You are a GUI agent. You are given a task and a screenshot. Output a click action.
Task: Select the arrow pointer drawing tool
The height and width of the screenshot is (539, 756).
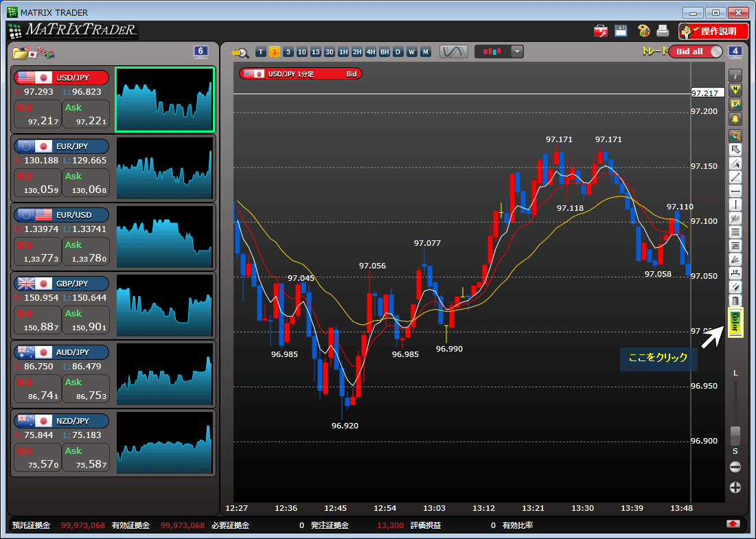pyautogui.click(x=735, y=150)
